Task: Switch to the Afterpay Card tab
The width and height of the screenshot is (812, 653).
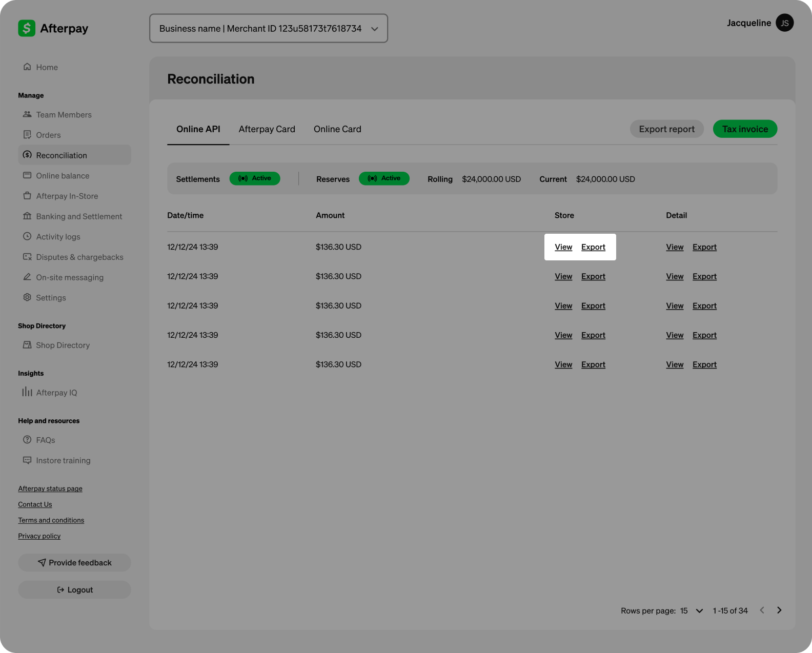Action: [267, 129]
